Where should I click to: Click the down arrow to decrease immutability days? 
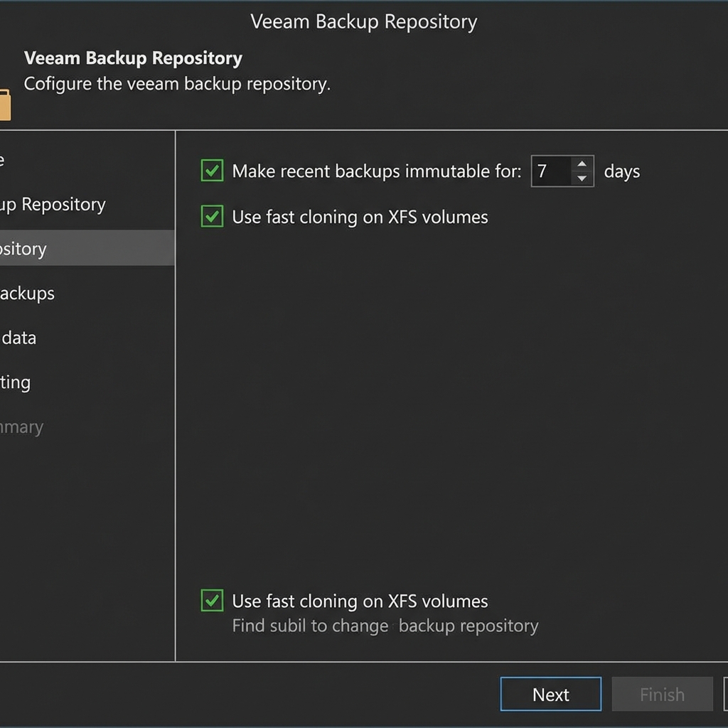pos(582,178)
